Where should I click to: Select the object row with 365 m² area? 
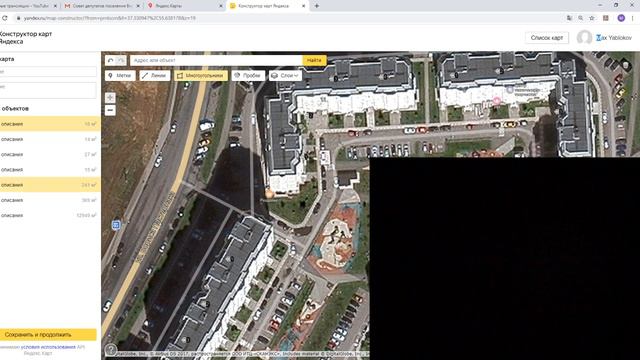pos(48,200)
